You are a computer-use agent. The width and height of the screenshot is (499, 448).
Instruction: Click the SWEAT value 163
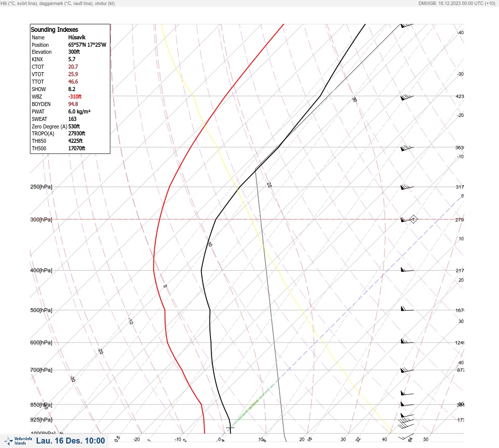(72, 119)
